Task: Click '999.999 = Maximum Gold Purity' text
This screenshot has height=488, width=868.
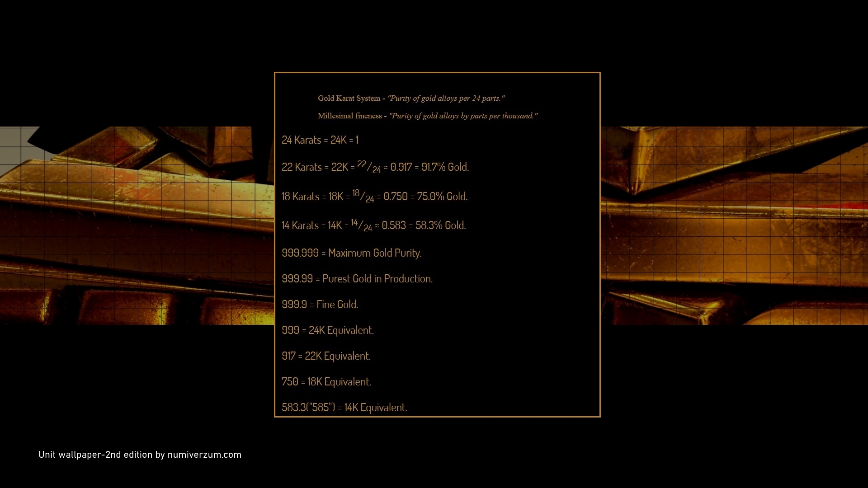Action: (351, 253)
